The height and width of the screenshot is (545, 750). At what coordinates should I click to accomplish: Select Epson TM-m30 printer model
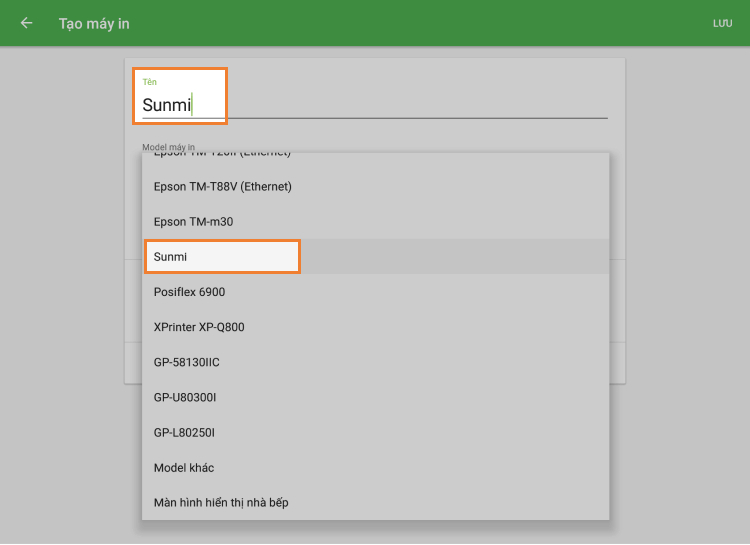tap(193, 221)
